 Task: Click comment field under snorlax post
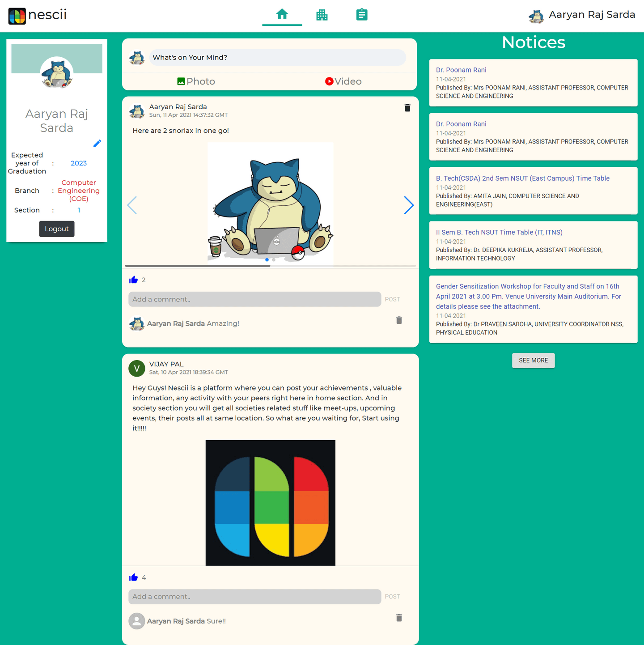click(x=254, y=299)
